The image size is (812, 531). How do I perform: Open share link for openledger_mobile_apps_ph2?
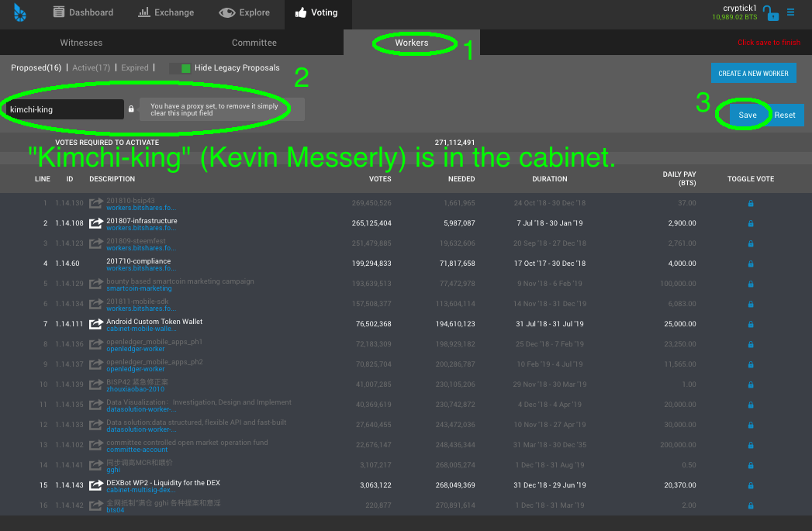96,365
